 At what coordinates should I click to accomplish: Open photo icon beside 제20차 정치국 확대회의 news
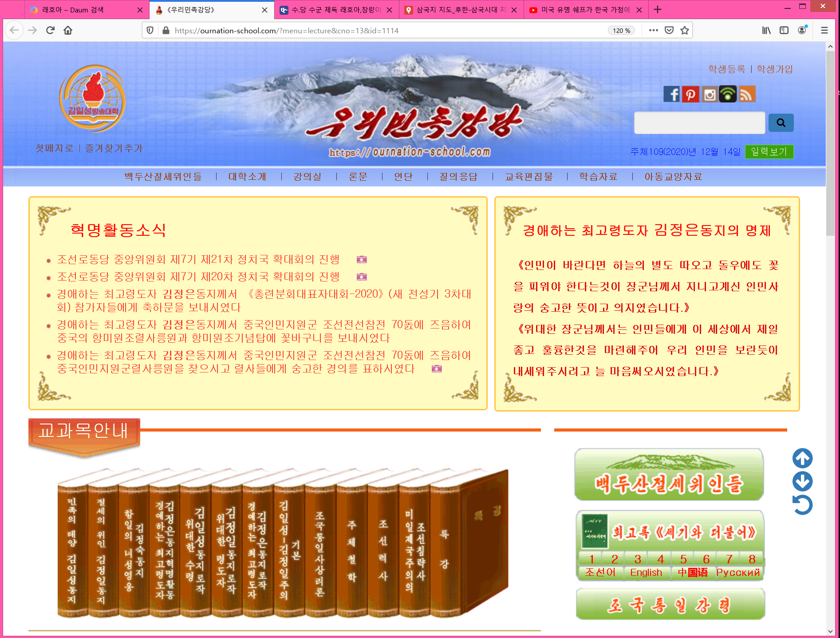pyautogui.click(x=362, y=277)
